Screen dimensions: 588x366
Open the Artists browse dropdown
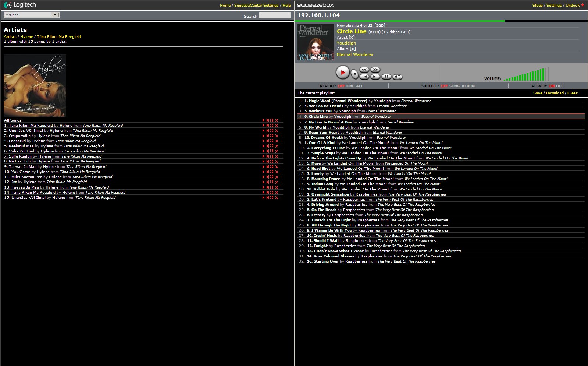[32, 15]
